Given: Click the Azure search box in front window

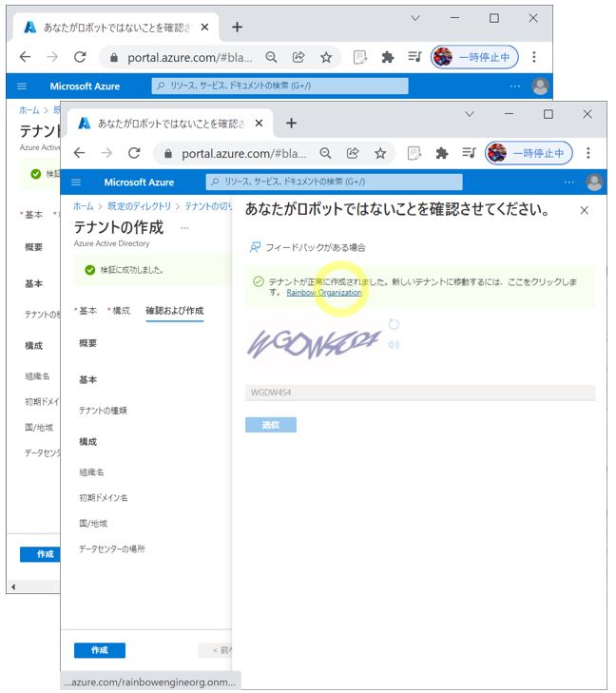Looking at the screenshot, I should [x=334, y=182].
